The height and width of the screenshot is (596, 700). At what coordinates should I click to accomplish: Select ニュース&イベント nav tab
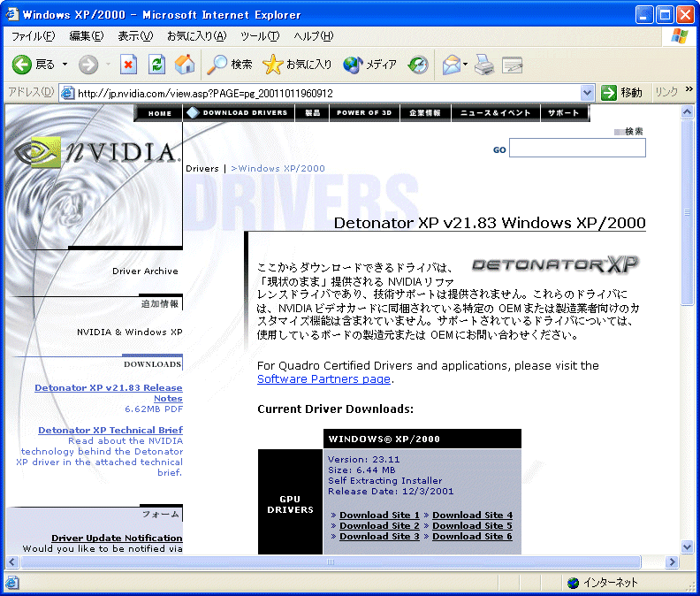(496, 113)
